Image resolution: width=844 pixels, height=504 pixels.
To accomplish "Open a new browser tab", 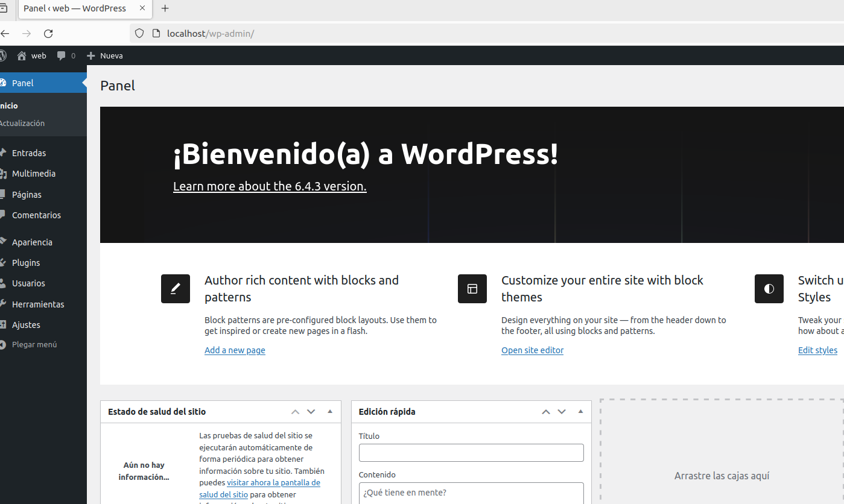I will point(165,8).
